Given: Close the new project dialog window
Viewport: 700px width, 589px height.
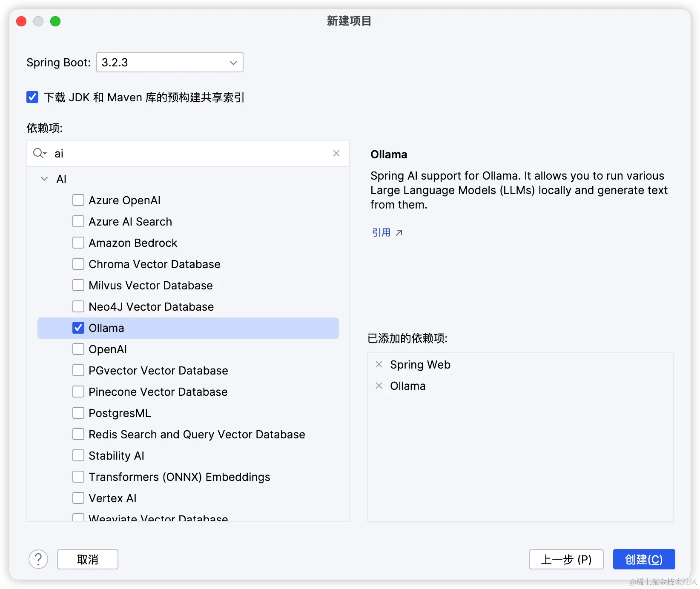Looking at the screenshot, I should click(21, 21).
